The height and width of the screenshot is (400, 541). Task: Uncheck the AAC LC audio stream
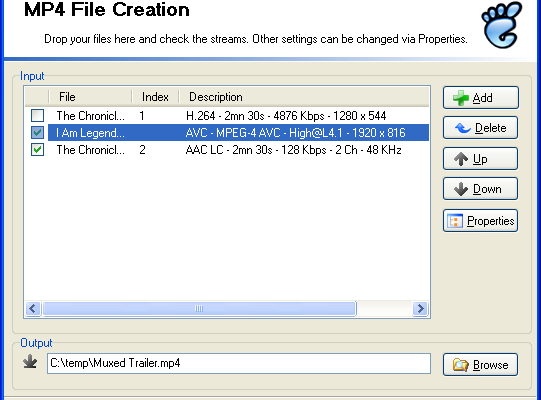[x=37, y=150]
